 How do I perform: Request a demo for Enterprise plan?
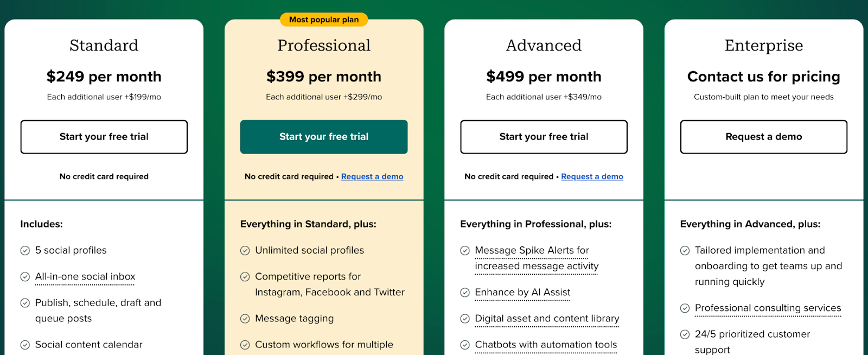(x=764, y=137)
